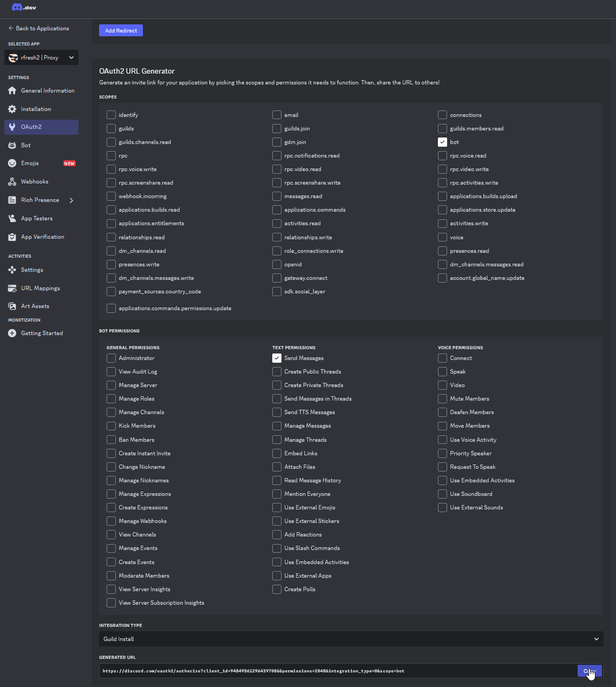The width and height of the screenshot is (616, 687).
Task: Open the OAuth2 settings page
Action: [x=31, y=127]
